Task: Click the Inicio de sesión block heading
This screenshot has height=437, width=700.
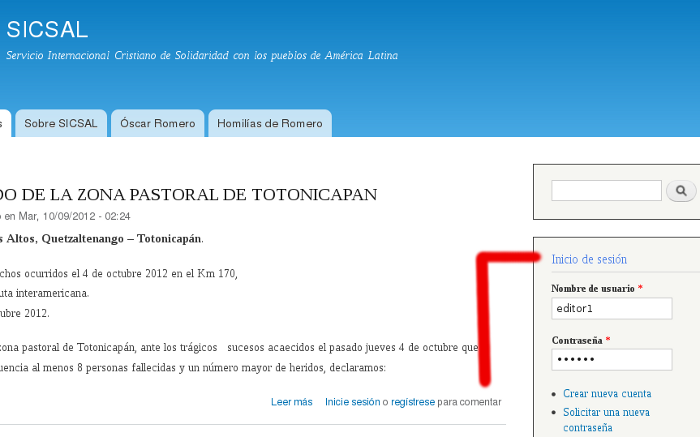Action: [x=589, y=259]
